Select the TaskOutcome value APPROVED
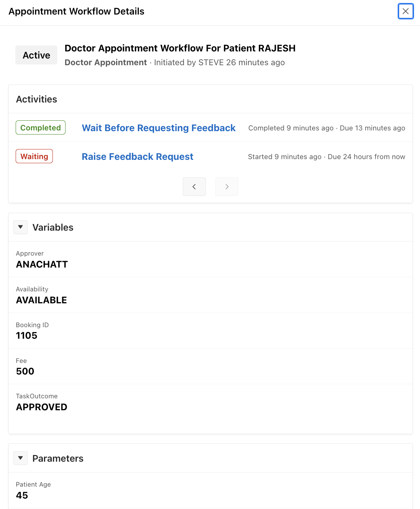The image size is (420, 509). (x=41, y=407)
